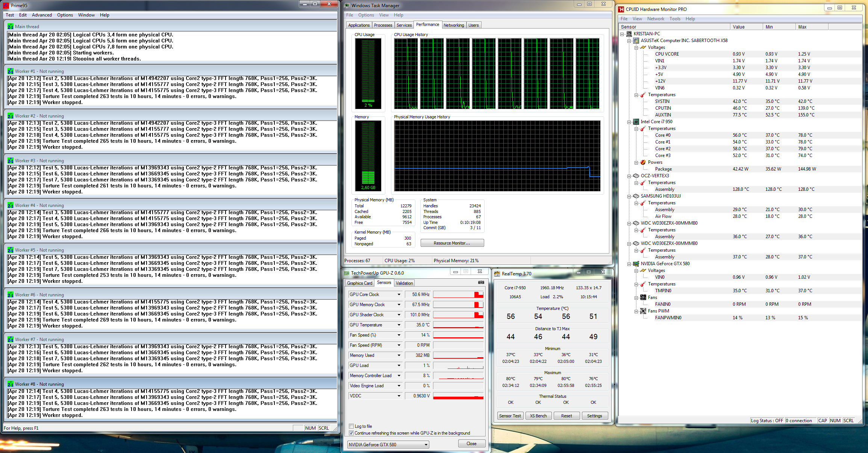Click the Worker #8 window icon
Viewport: 868px width, 453px height.
[10, 384]
